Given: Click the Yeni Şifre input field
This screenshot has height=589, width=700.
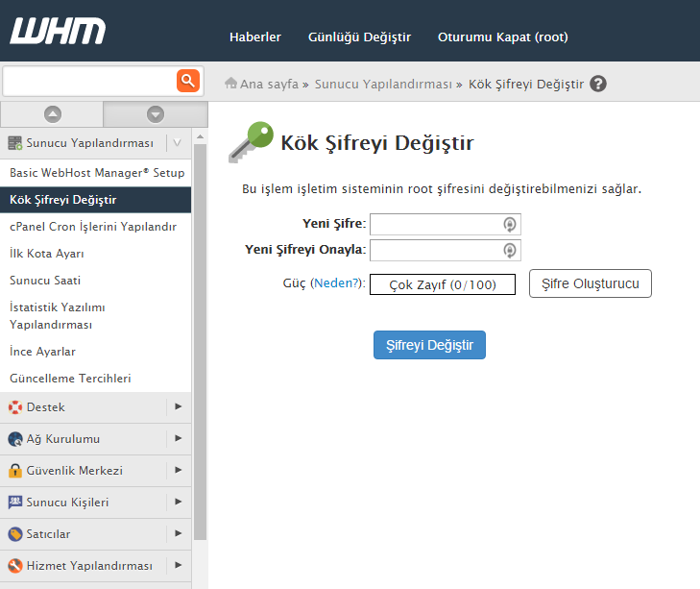Looking at the screenshot, I should (x=435, y=224).
